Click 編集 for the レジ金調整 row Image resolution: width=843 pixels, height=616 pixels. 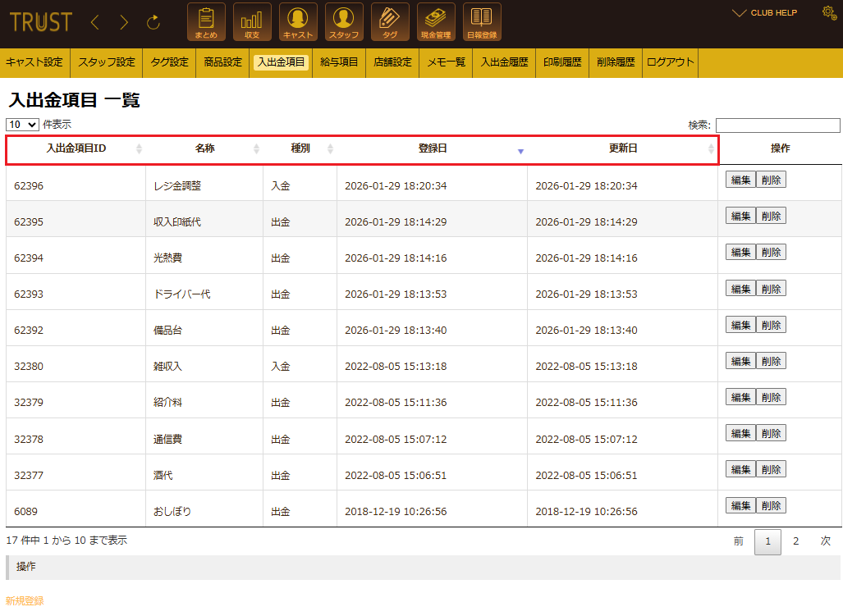740,180
